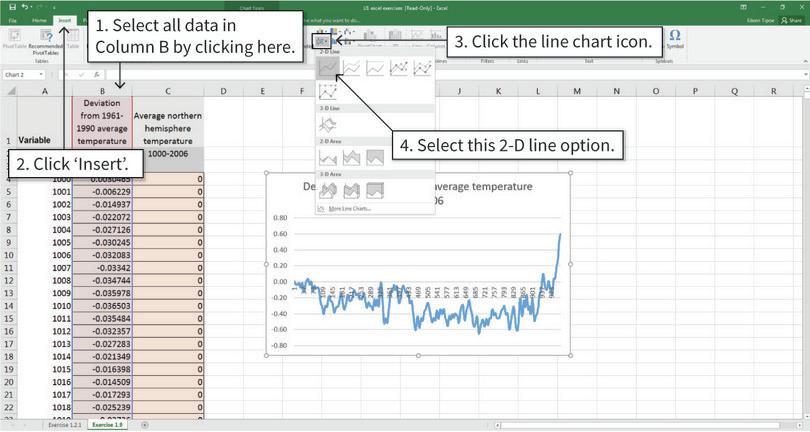Click cell containing 1000-2006
The height and width of the screenshot is (432, 810).
coord(168,153)
